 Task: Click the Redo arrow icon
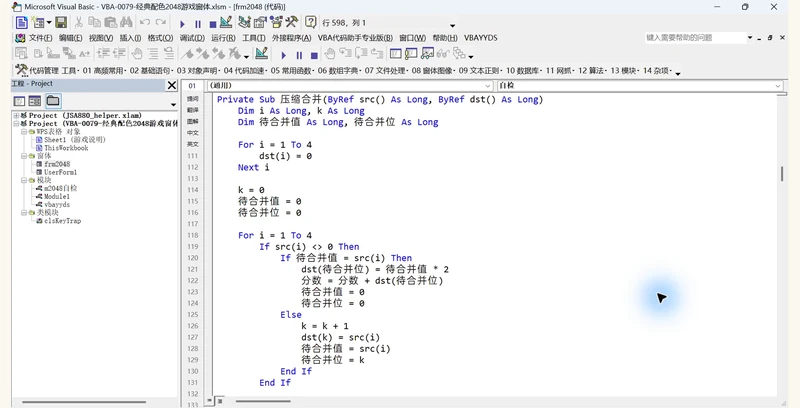tap(161, 22)
